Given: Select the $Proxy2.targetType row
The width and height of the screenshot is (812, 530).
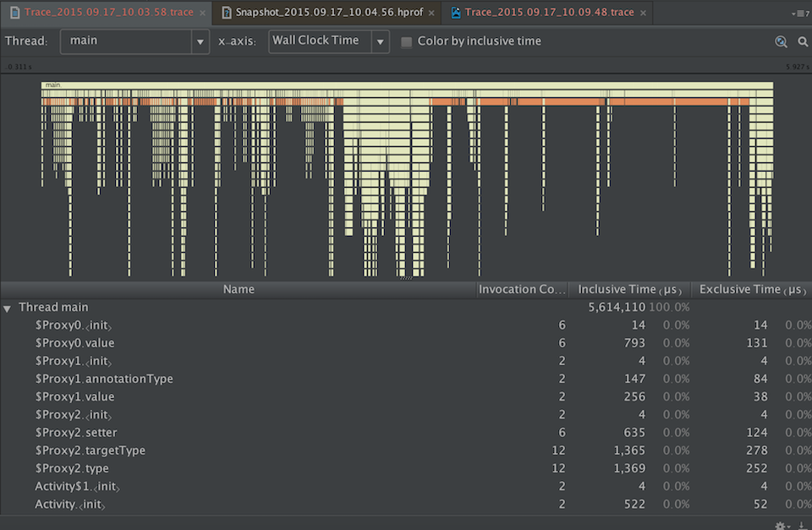Looking at the screenshot, I should tap(91, 451).
